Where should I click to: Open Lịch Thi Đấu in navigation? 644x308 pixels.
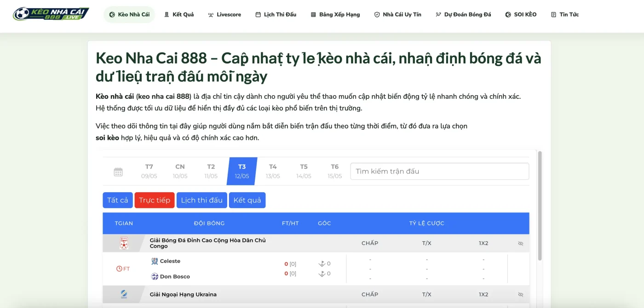(276, 15)
